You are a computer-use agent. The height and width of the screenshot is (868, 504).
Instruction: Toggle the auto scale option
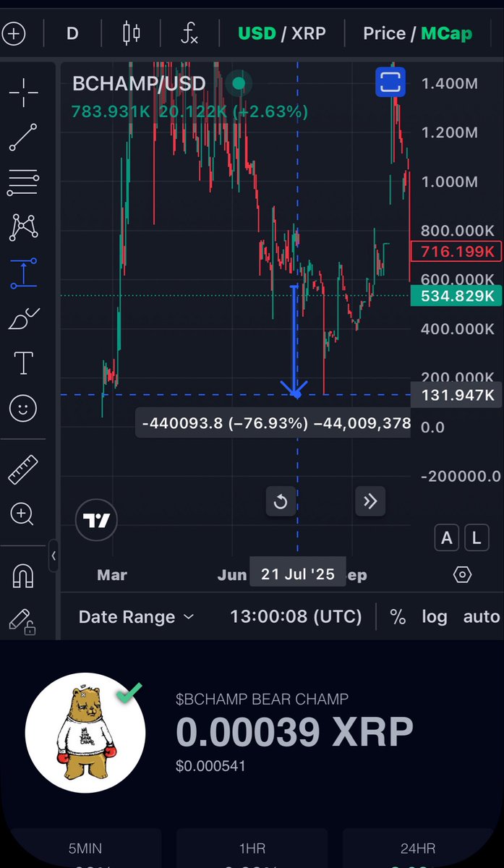(x=481, y=617)
